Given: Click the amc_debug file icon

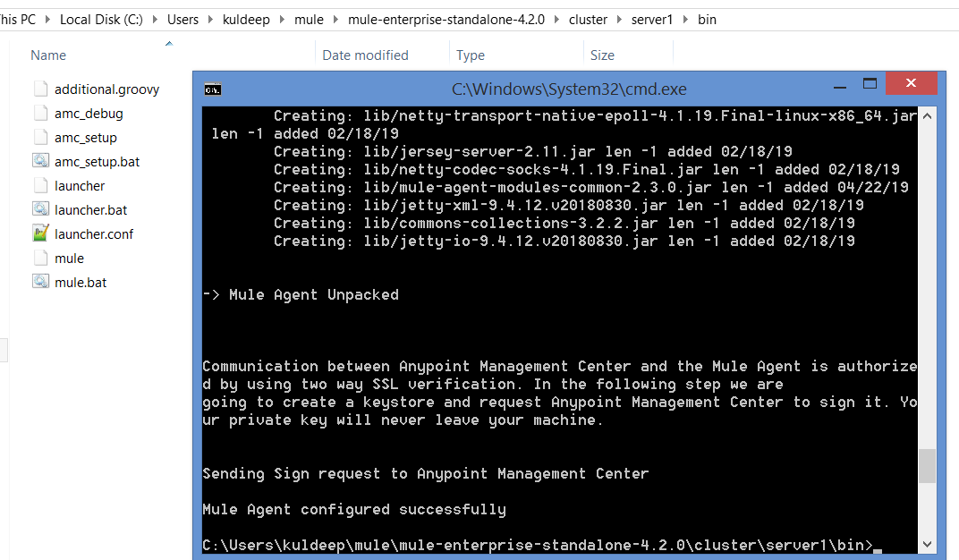Looking at the screenshot, I should [x=40, y=114].
